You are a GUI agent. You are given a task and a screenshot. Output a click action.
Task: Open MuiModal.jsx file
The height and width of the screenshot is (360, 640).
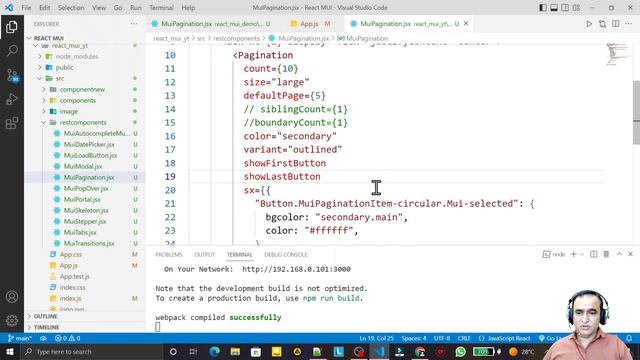pyautogui.click(x=83, y=167)
